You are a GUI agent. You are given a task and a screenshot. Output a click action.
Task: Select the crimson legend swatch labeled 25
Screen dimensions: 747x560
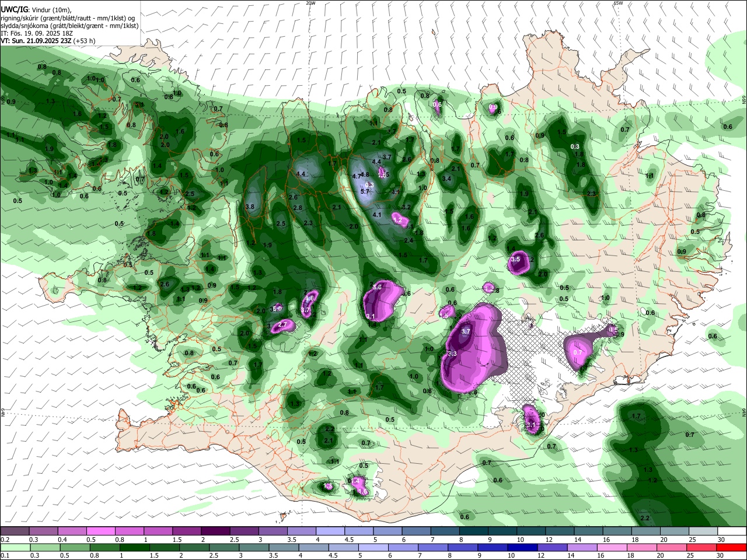[x=703, y=548]
